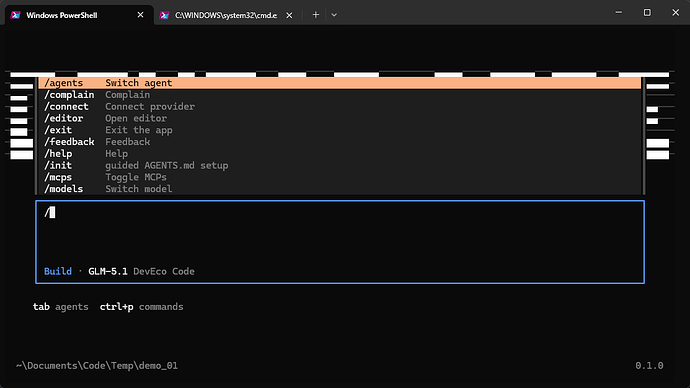Close the Windows PowerShell tab
This screenshot has width=690, height=388.
click(140, 15)
